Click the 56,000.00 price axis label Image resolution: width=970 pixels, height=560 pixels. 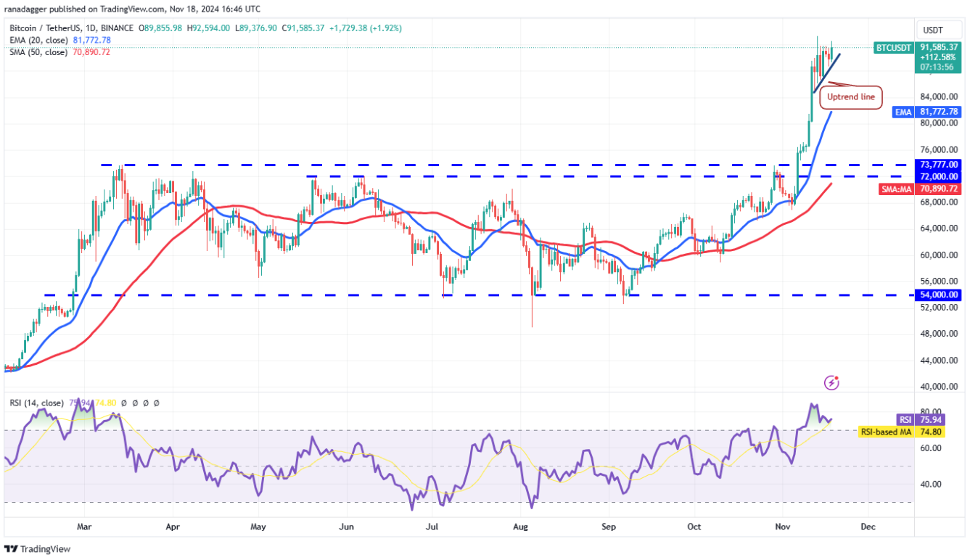pos(939,281)
